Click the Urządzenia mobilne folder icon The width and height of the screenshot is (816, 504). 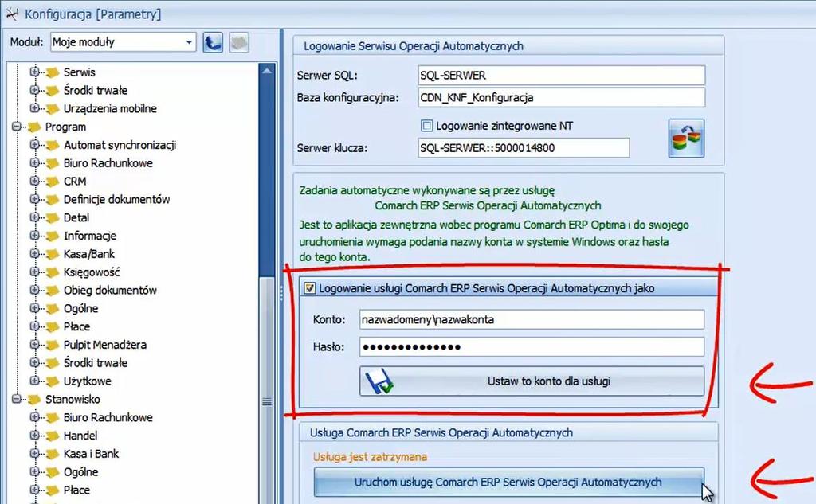[x=52, y=109]
